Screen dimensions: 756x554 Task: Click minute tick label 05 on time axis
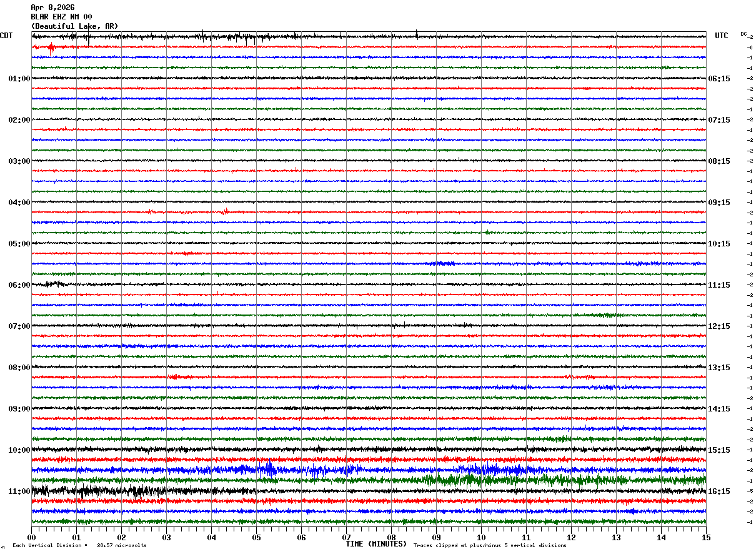tap(256, 537)
